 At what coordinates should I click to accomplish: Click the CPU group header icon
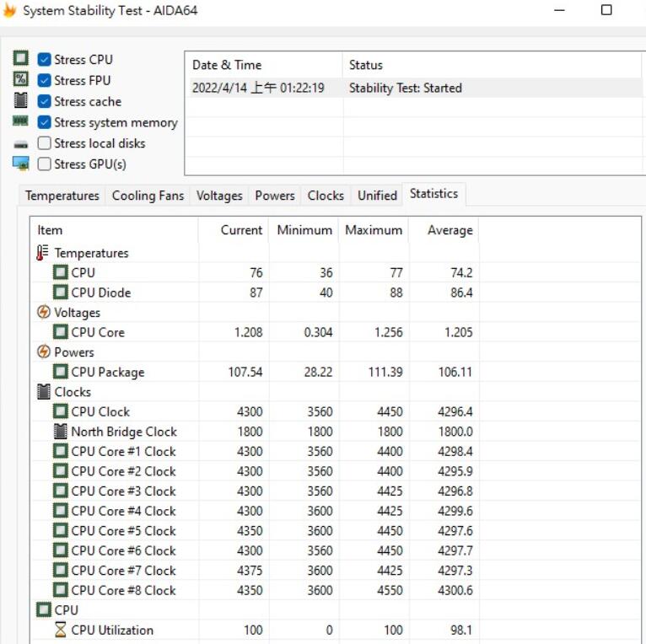(44, 609)
